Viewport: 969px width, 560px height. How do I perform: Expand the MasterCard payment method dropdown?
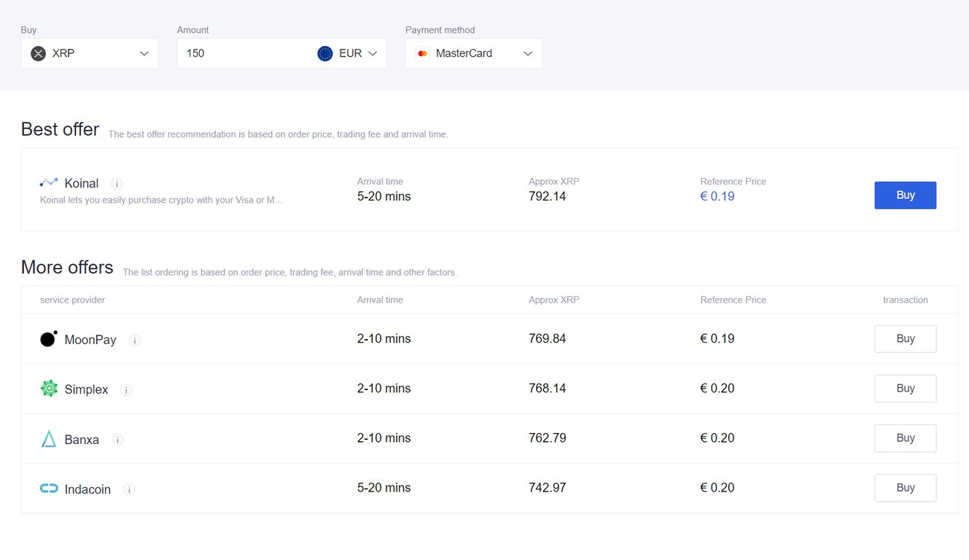(x=473, y=53)
